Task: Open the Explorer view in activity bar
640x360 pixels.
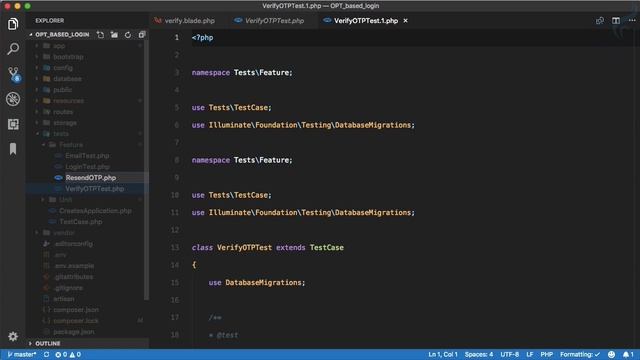Action: [x=13, y=24]
